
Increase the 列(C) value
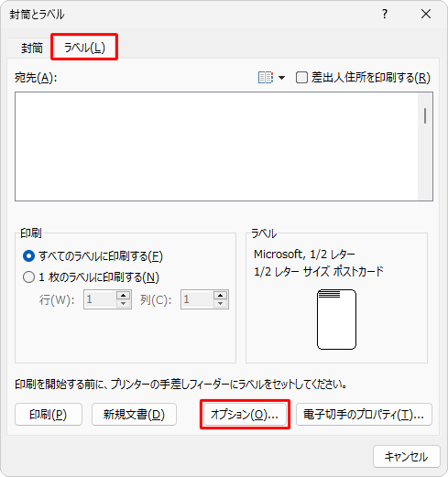(221, 295)
